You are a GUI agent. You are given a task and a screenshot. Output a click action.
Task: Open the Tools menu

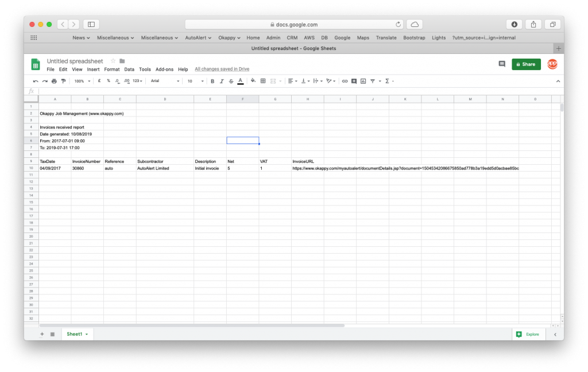(x=145, y=69)
